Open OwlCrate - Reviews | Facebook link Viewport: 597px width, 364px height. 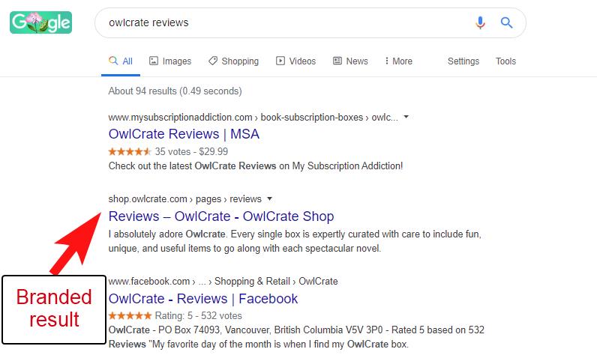tap(203, 299)
